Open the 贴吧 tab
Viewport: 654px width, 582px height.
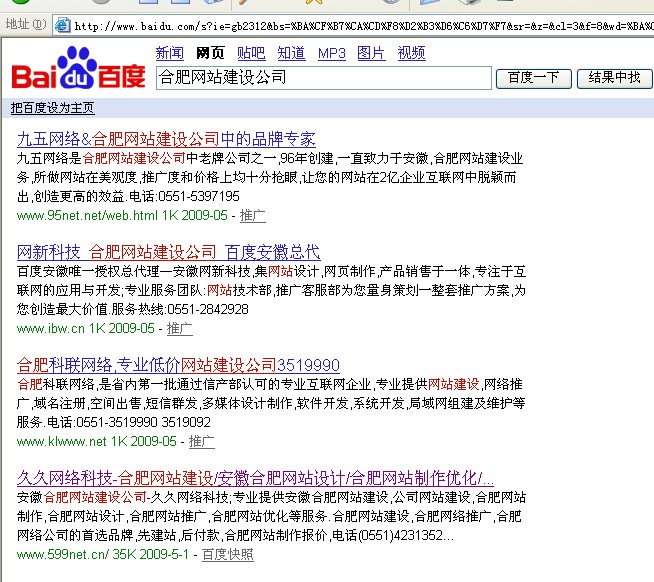pyautogui.click(x=251, y=53)
